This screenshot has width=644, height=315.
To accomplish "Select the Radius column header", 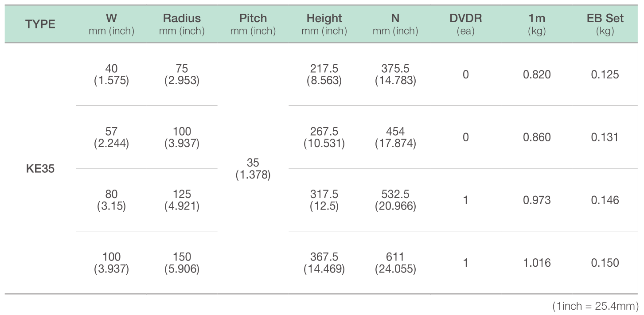I will (x=182, y=24).
